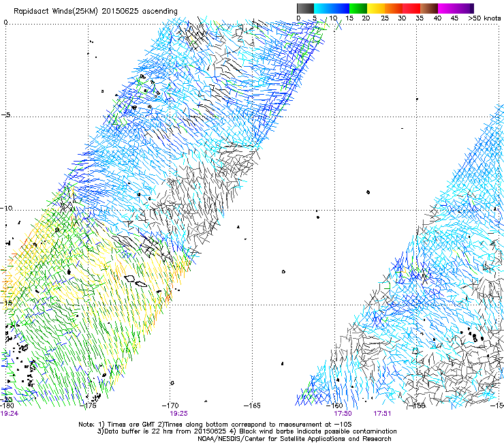Click the longitude axis label '-180'
Viewport: 504px width, 443px height.
pos(7,406)
